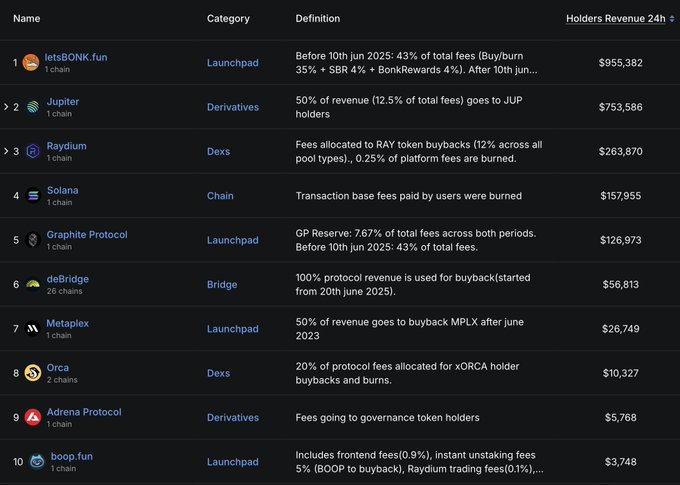Expand the Raydium row chevron
Viewport: 680px width, 485px height.
pyautogui.click(x=6, y=151)
